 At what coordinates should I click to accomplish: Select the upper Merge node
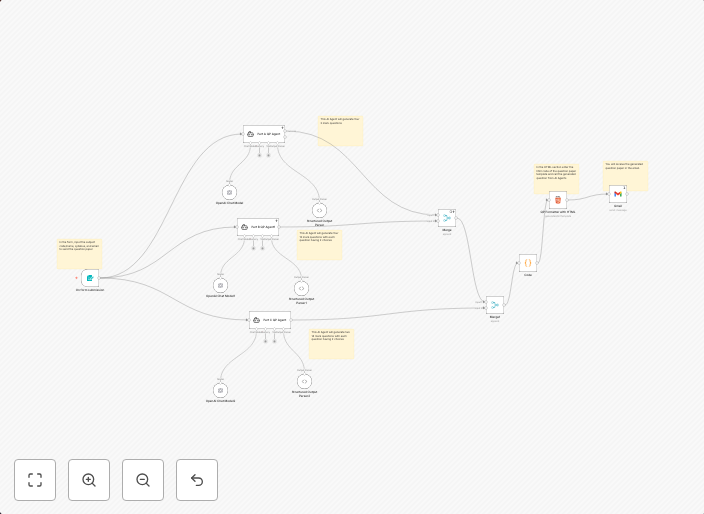pyautogui.click(x=447, y=218)
